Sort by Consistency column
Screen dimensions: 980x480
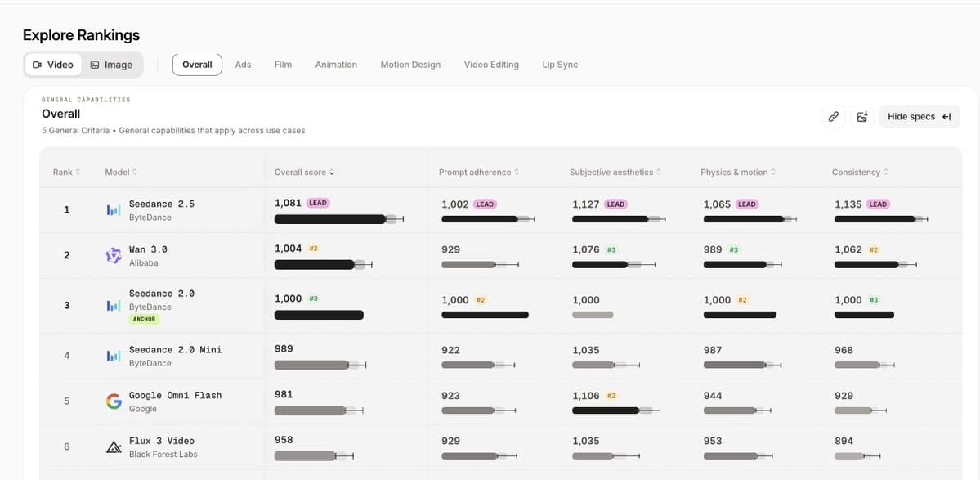(861, 172)
